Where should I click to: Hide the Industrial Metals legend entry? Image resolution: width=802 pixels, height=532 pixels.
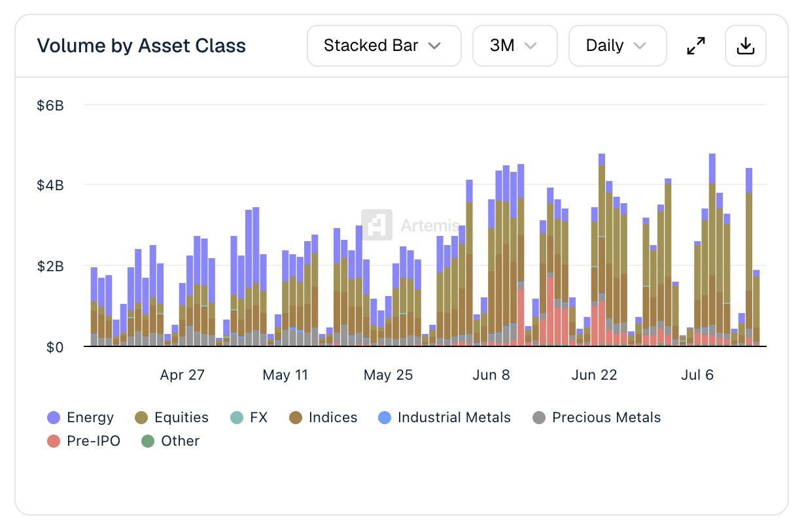click(445, 418)
